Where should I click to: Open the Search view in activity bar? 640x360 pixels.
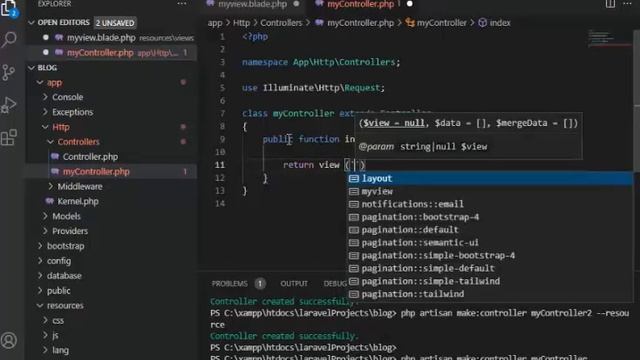point(9,40)
